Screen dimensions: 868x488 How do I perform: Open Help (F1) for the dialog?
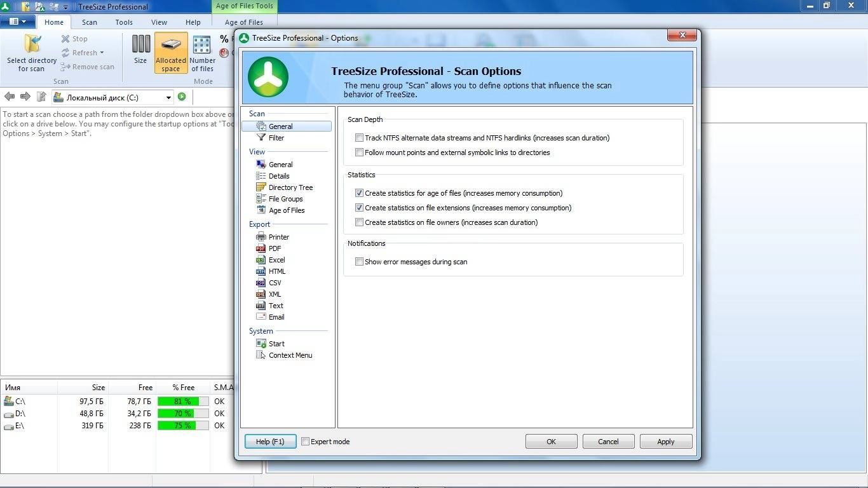[x=271, y=442]
